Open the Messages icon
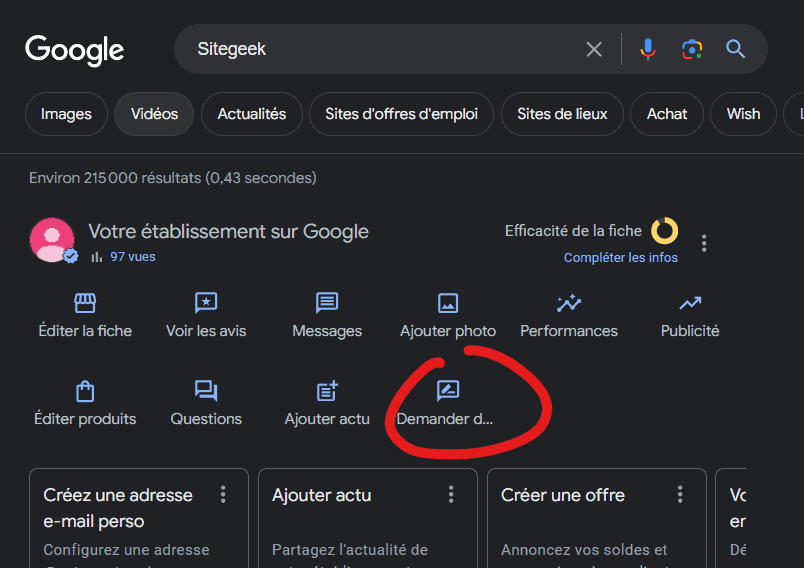The width and height of the screenshot is (804, 568). 327,303
